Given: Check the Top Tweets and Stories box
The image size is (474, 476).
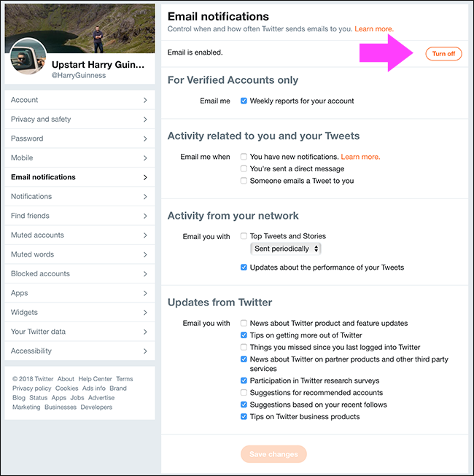Looking at the screenshot, I should tap(244, 236).
